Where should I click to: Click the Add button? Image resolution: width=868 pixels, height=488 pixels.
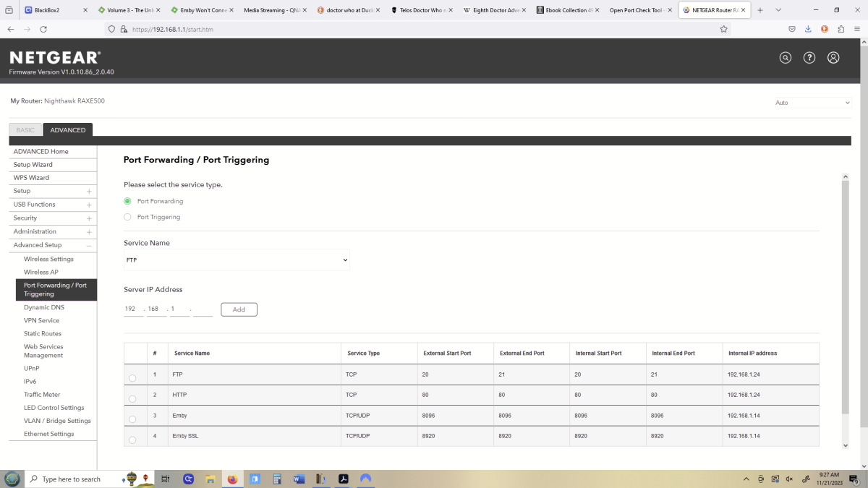[x=239, y=309]
